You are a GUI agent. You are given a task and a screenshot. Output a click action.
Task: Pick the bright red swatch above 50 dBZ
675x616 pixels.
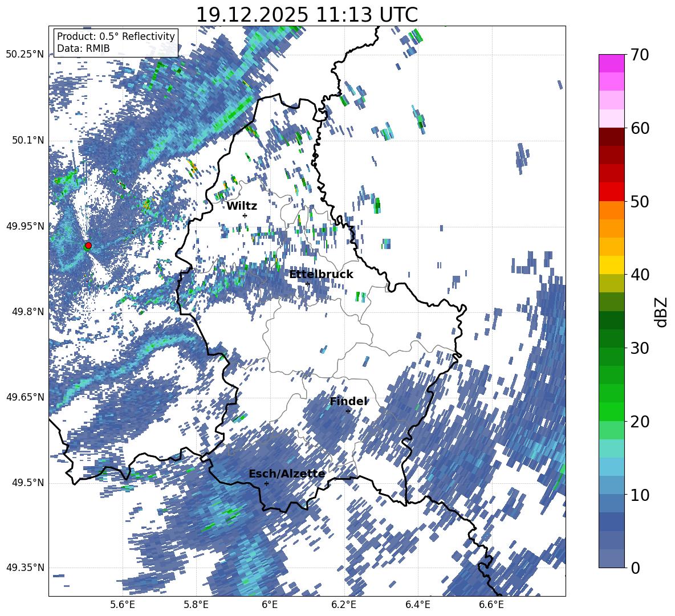point(612,192)
